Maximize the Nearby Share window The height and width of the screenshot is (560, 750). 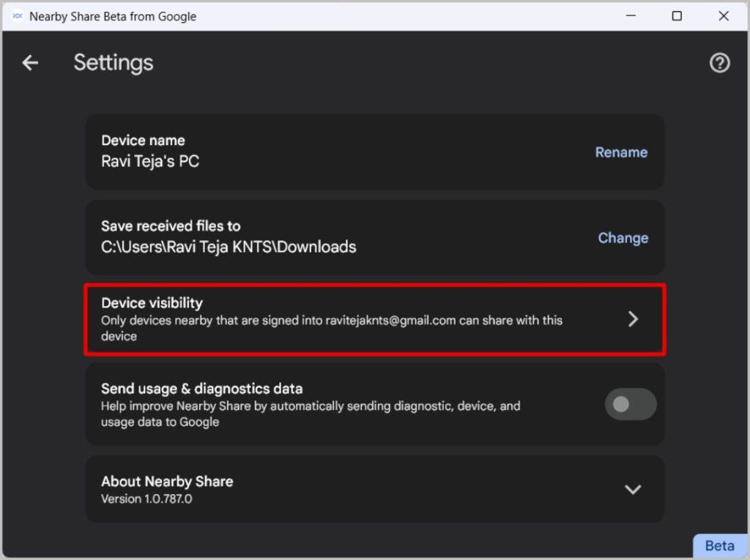677,16
